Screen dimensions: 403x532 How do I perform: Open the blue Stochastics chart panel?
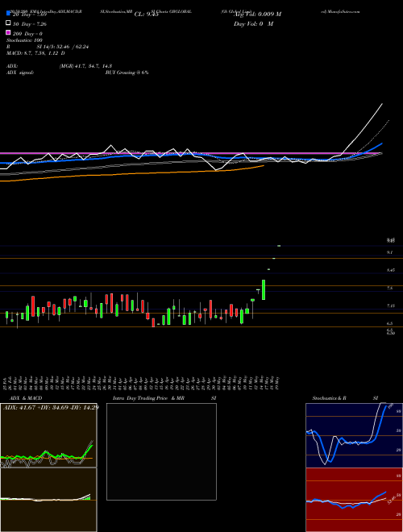click(x=354, y=435)
